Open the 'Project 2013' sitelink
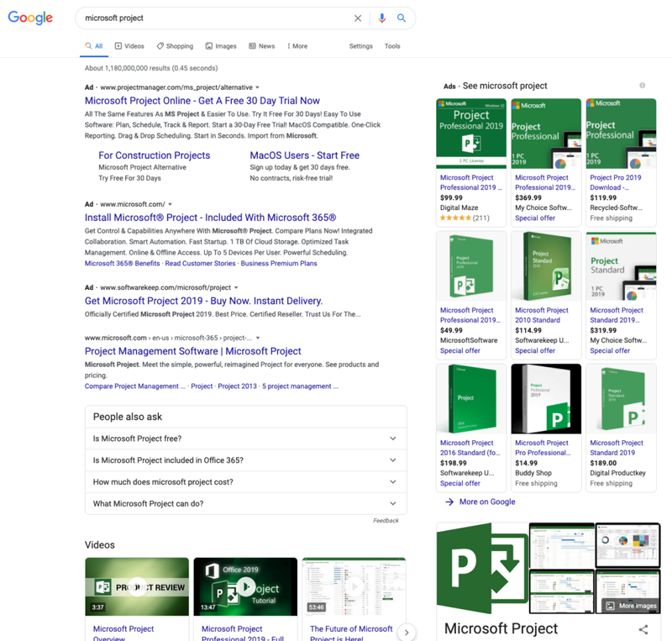The width and height of the screenshot is (672, 641). point(238,386)
